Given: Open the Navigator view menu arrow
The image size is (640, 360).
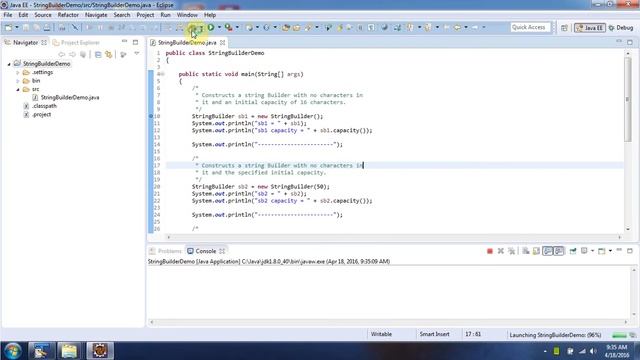Looking at the screenshot, I should coord(137,54).
